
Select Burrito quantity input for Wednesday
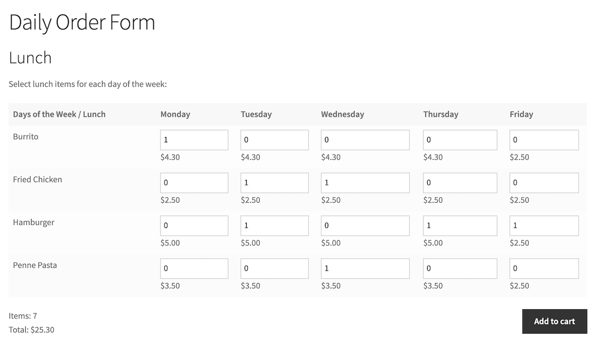(365, 140)
